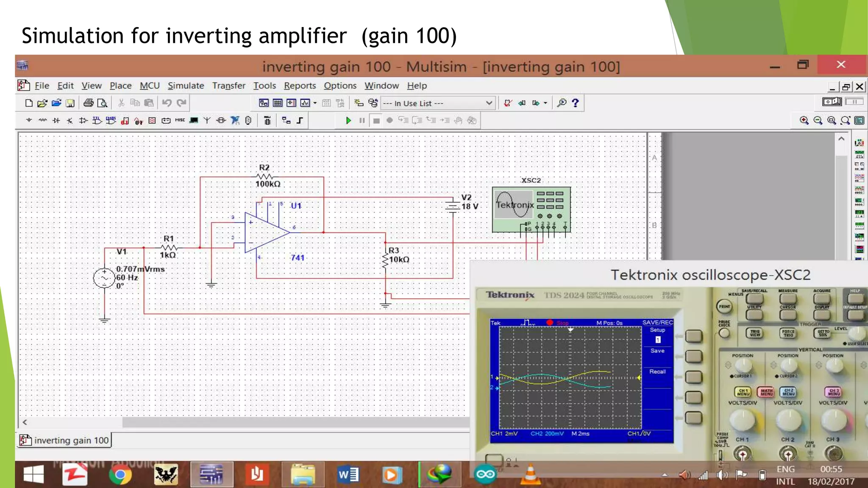Click the softkey beside Recall on scope
The width and height of the screenshot is (868, 488).
(694, 377)
